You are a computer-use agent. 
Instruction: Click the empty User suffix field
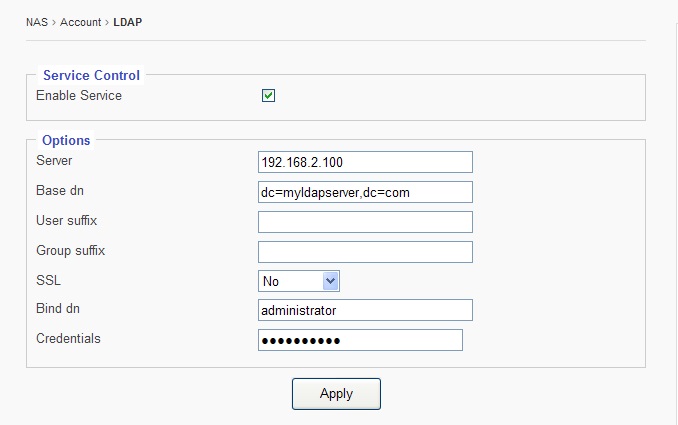point(365,222)
